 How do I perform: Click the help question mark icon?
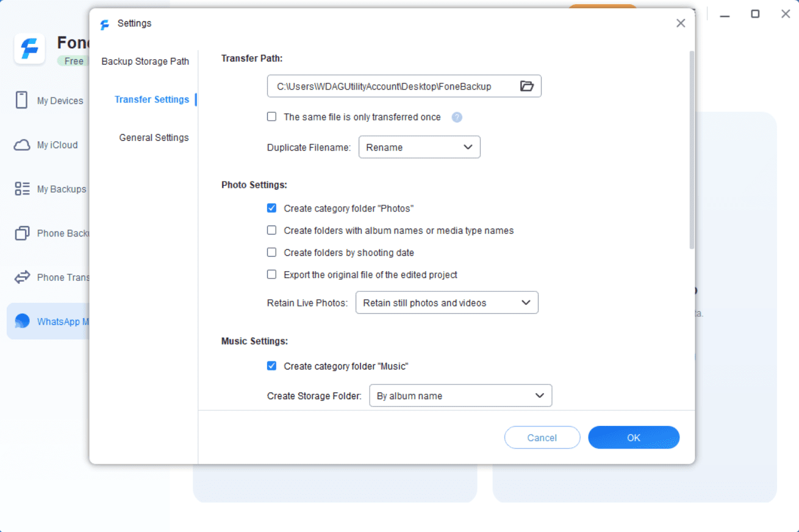tap(457, 117)
